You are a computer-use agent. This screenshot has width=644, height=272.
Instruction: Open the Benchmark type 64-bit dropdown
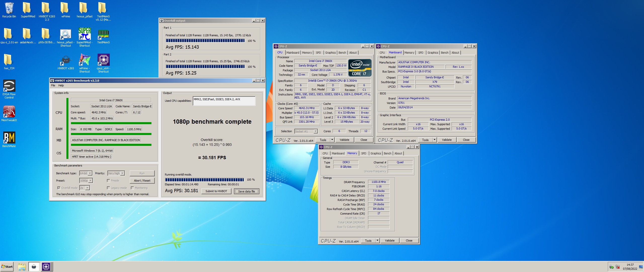point(86,173)
